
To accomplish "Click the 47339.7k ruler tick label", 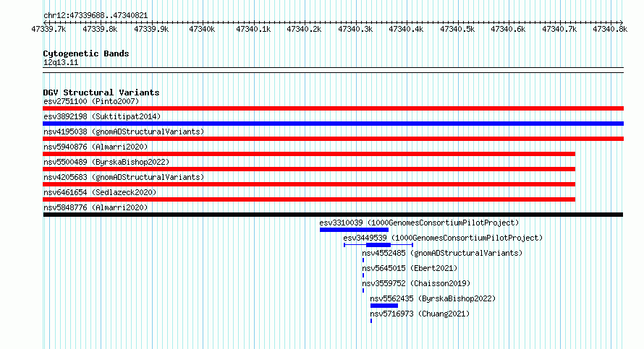I will [x=48, y=29].
